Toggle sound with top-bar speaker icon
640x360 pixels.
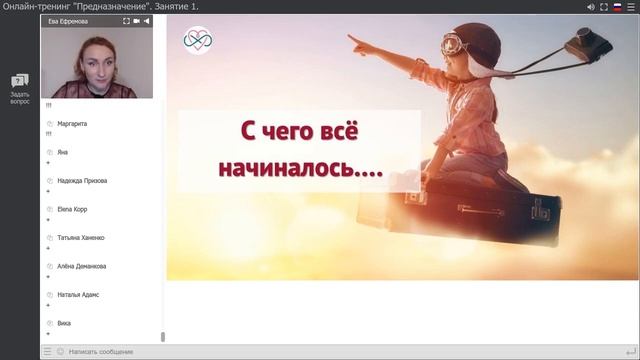pos(591,7)
